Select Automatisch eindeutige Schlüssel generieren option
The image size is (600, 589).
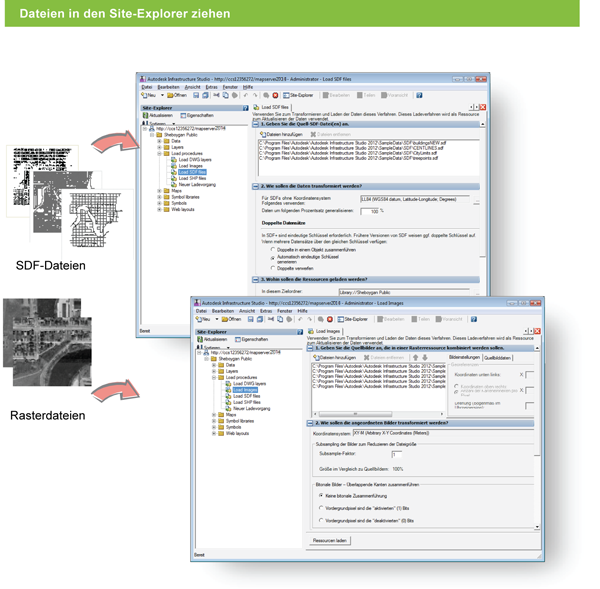pos(273,259)
